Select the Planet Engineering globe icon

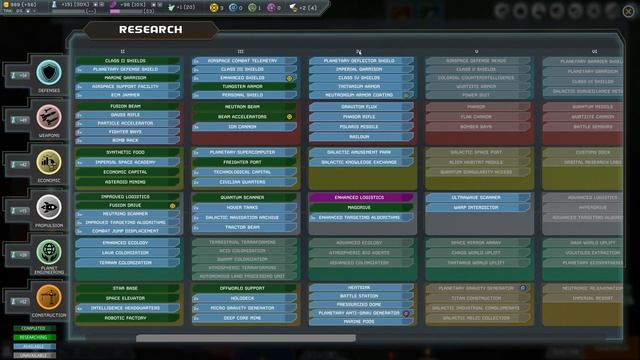point(49,252)
